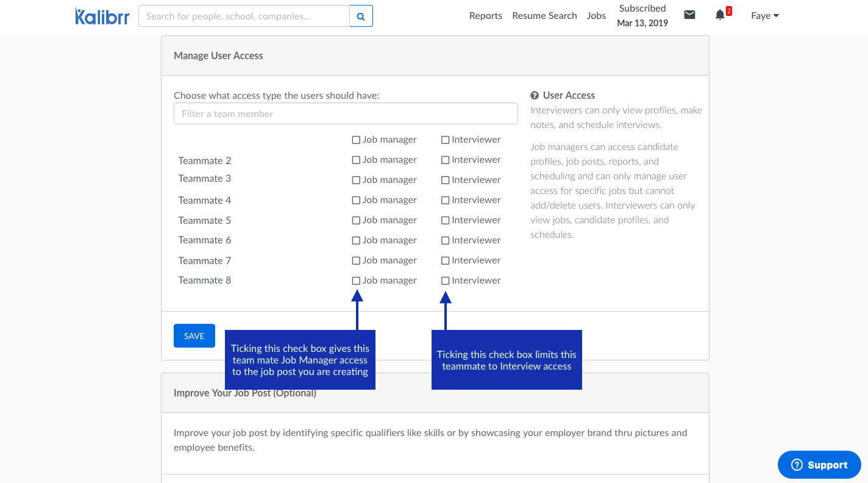Check Interviewer box for Teammate 3

pos(446,181)
